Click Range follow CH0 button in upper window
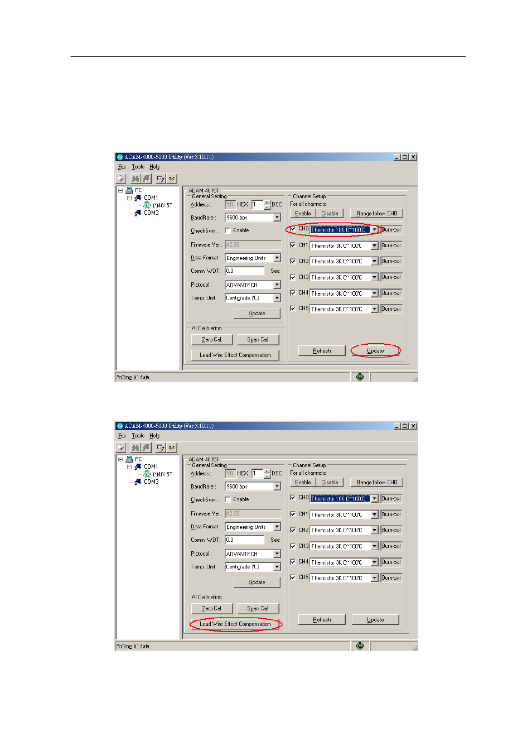Screen dimensions: 532x756 point(376,213)
